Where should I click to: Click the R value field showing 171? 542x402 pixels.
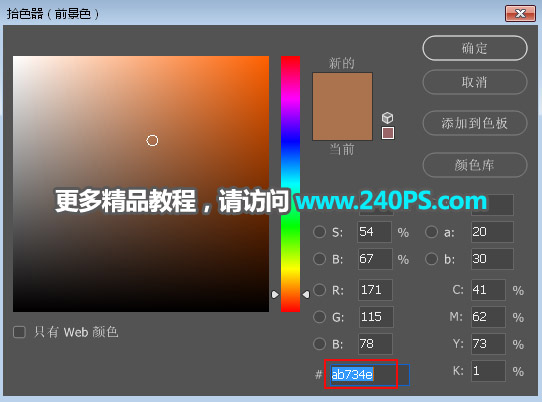375,290
